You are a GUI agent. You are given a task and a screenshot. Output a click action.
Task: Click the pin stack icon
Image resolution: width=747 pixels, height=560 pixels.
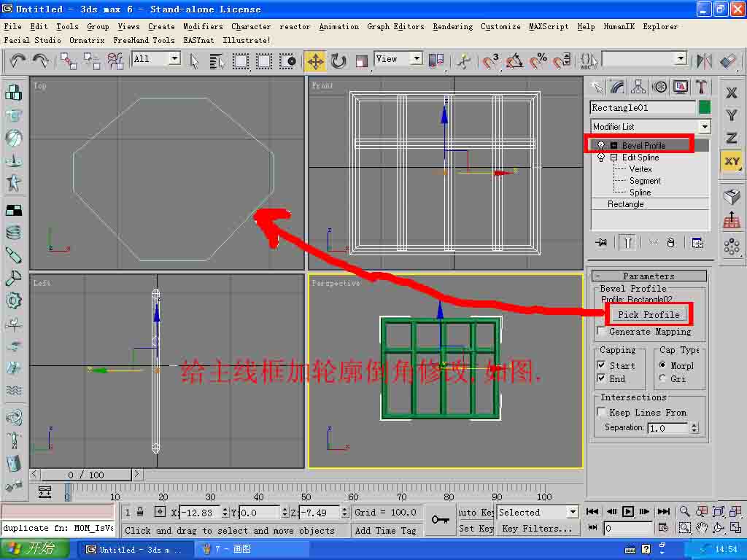(601, 243)
